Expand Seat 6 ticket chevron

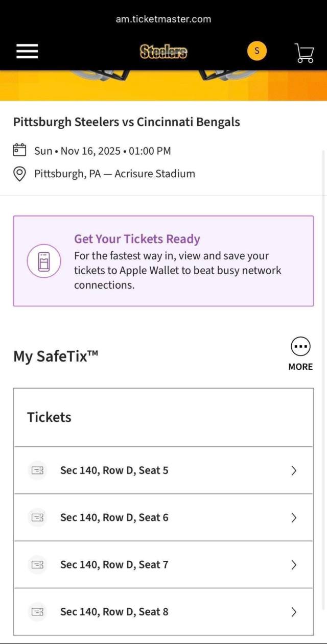point(294,517)
